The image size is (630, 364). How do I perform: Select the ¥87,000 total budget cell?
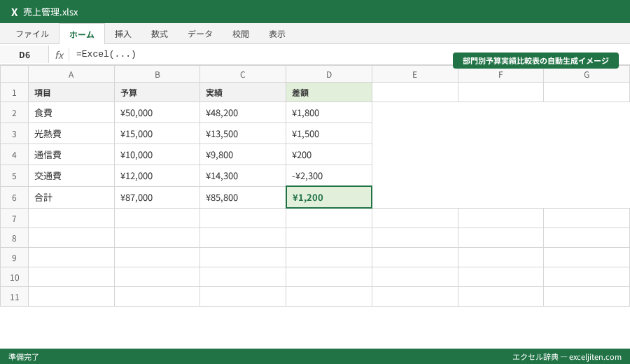(157, 197)
